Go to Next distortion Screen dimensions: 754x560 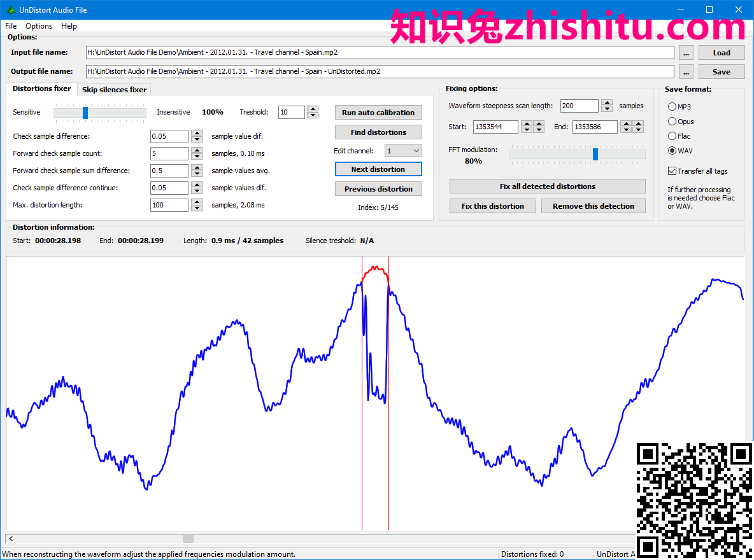(x=378, y=169)
